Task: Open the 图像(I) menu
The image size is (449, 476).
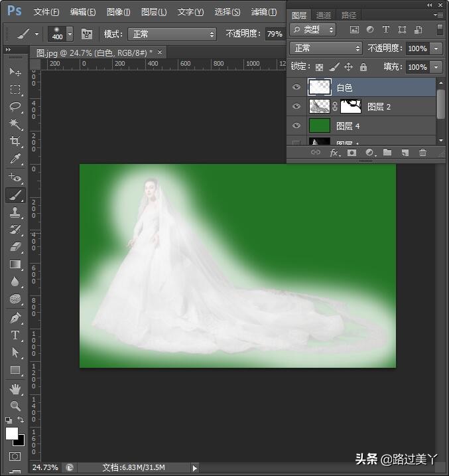Action: (118, 12)
